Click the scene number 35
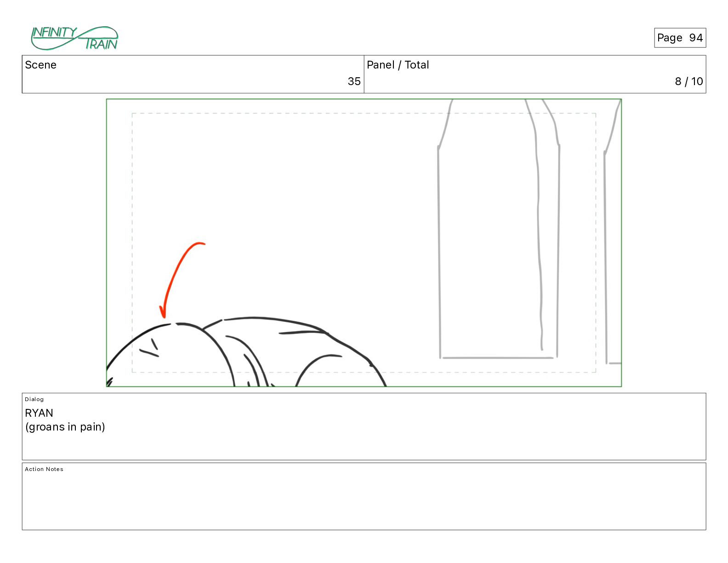728x563 pixels. 354,81
